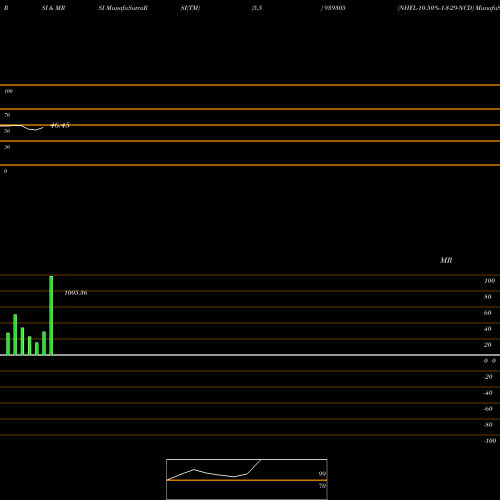Click RSI axis label 70 on left

(x=7, y=115)
